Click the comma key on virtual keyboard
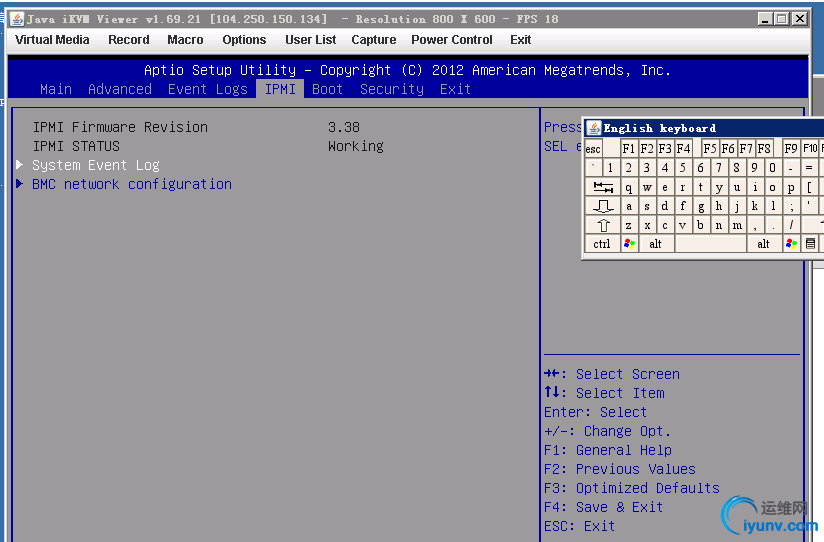This screenshot has height=542, width=824. 755,225
